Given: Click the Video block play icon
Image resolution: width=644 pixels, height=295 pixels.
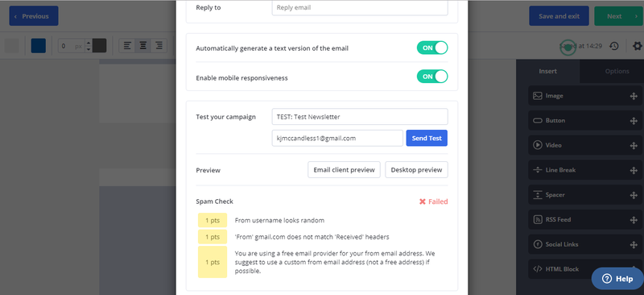Looking at the screenshot, I should coord(537,145).
